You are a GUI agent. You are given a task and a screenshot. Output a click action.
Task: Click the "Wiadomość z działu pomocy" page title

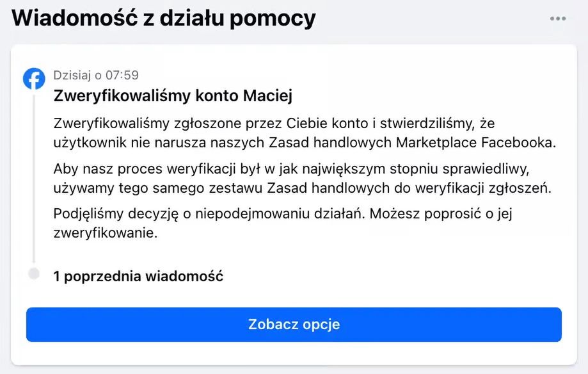164,18
